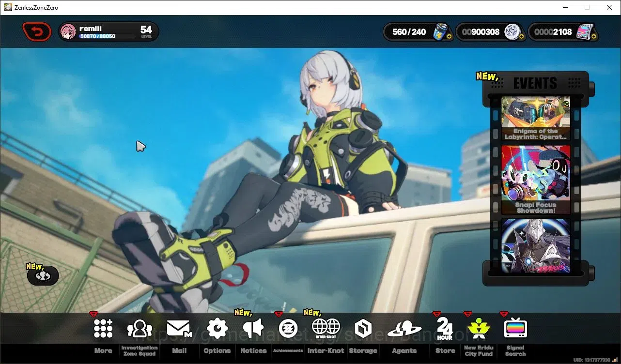Click the level 54 indicator
This screenshot has width=621, height=364.
(146, 32)
